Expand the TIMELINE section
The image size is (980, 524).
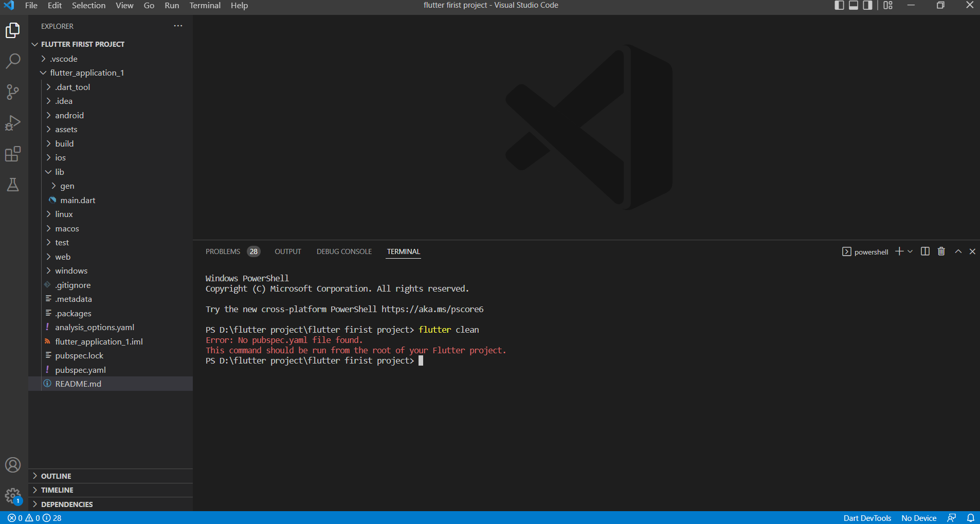pyautogui.click(x=111, y=490)
